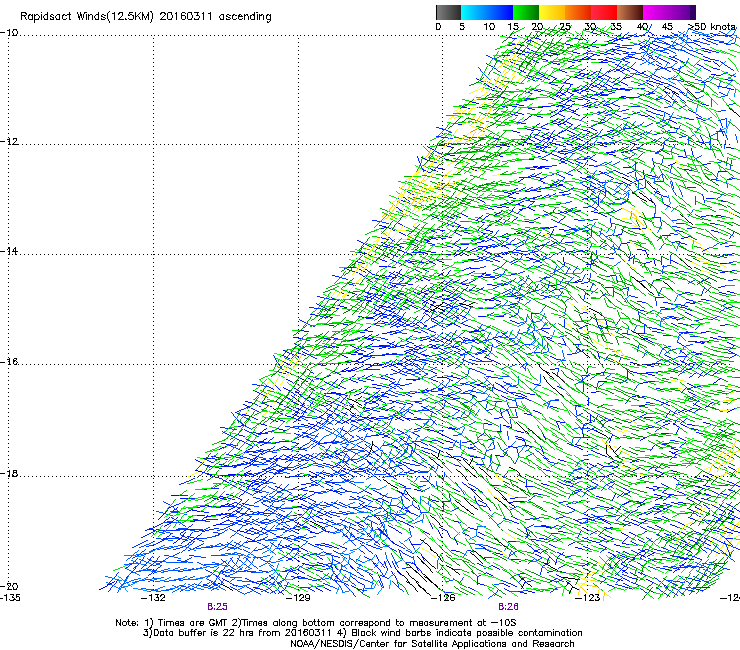
Task: Click the '>50 knots' legend label
Action: (x=711, y=27)
